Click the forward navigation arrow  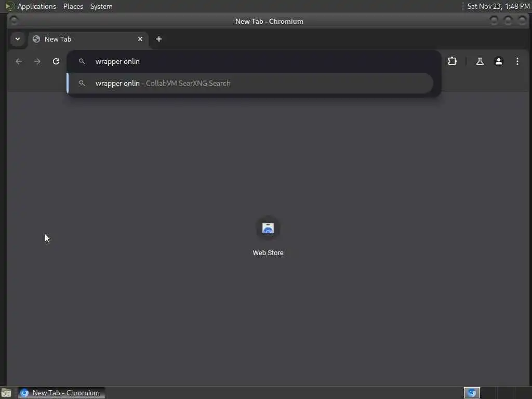coord(37,61)
